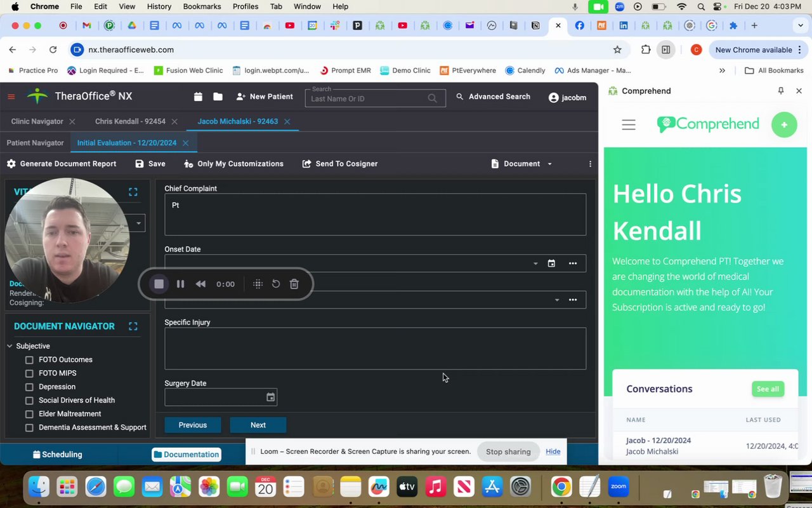The height and width of the screenshot is (508, 812).
Task: Expand the Document Navigator fullscreen icon
Action: point(133,326)
